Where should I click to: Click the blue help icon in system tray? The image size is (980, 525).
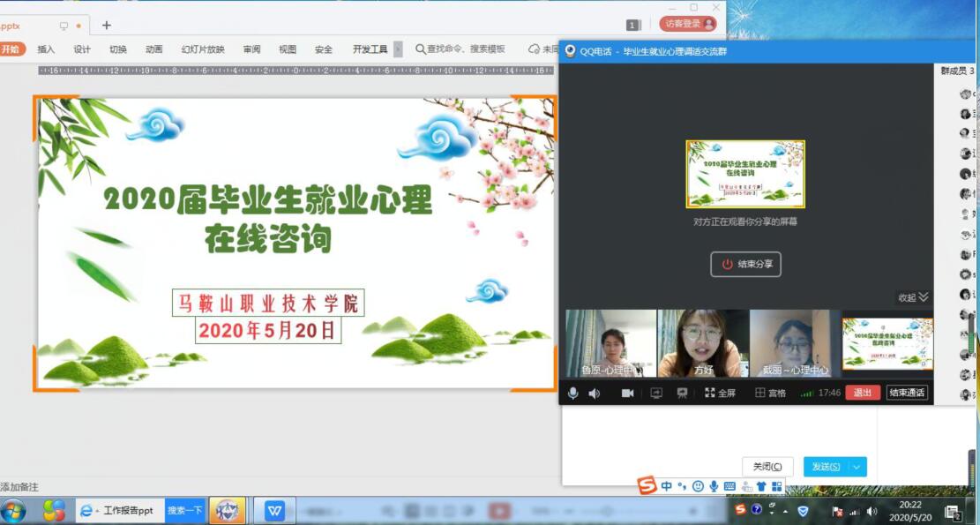(756, 510)
